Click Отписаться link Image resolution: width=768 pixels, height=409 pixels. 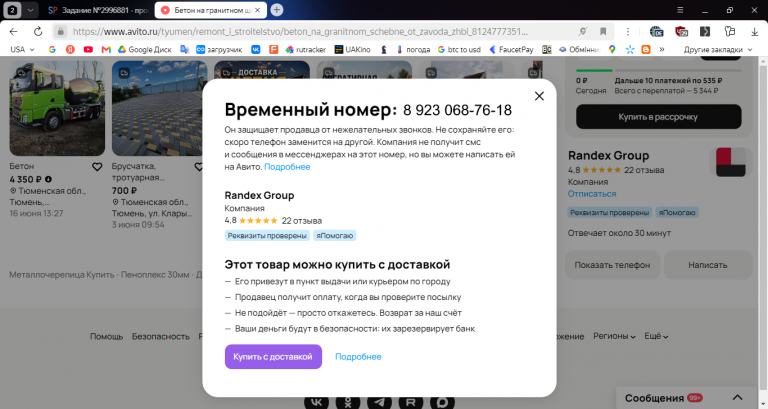[x=592, y=194]
